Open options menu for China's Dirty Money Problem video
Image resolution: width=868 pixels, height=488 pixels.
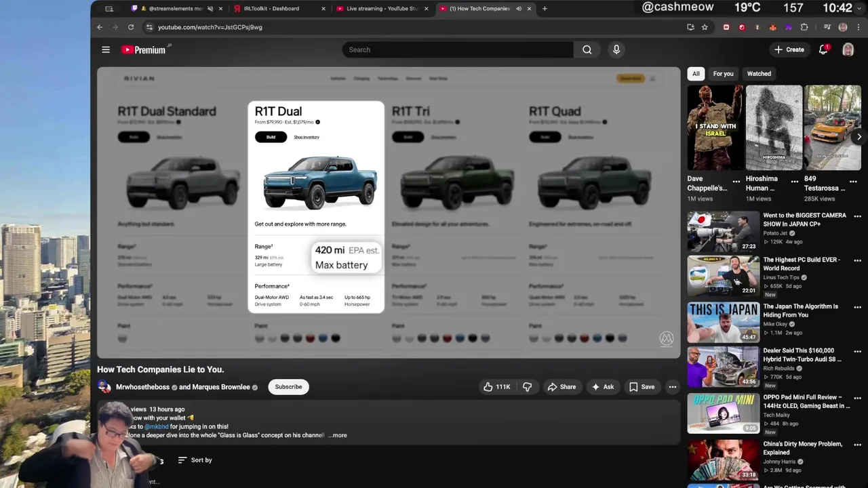[857, 445]
